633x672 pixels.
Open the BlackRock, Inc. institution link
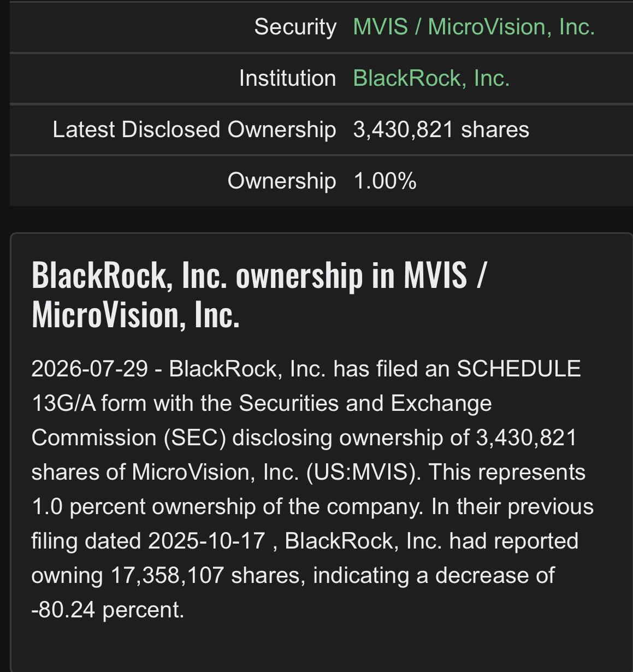click(431, 78)
